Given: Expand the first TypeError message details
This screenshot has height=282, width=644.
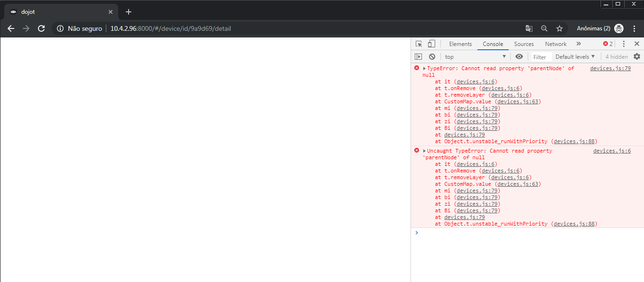Looking at the screenshot, I should (424, 68).
